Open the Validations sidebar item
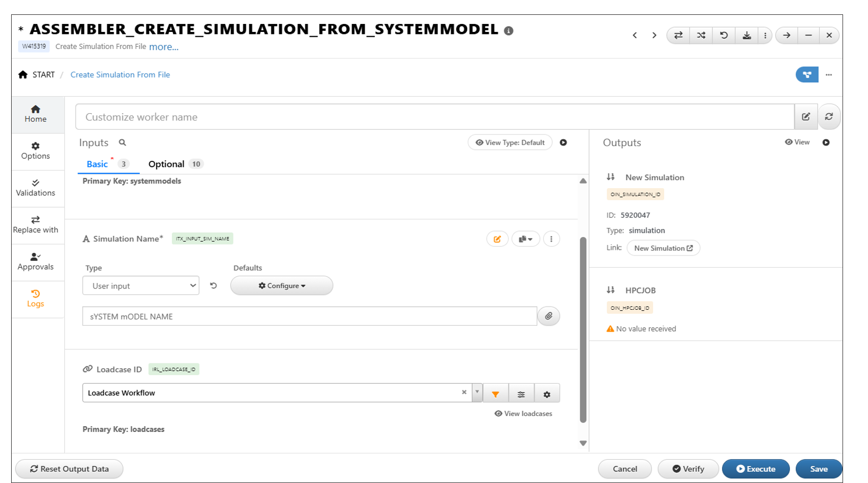 point(36,188)
